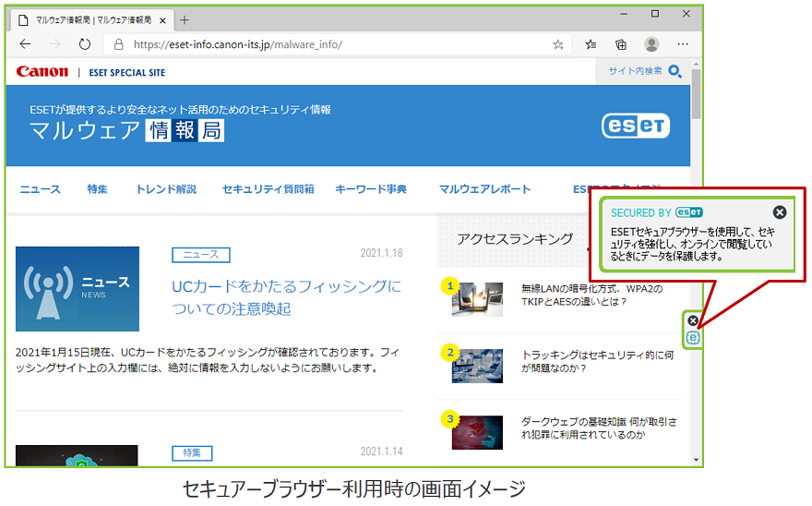Image resolution: width=812 pixels, height=506 pixels.
Task: Click the ニュース navigation menu item
Action: [x=41, y=189]
